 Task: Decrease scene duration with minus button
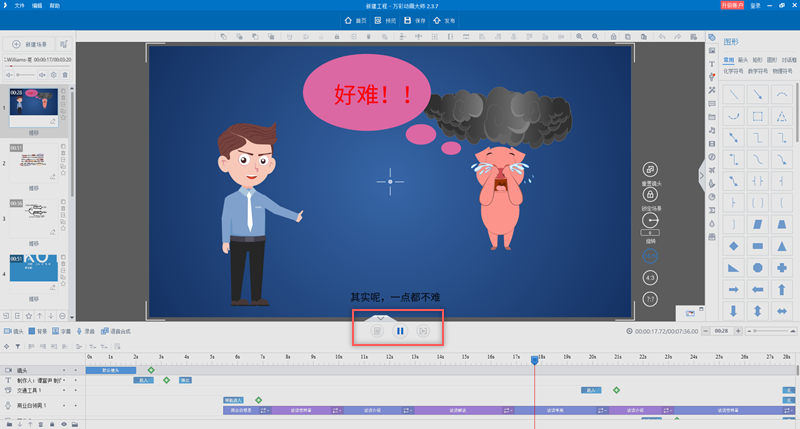tap(706, 331)
